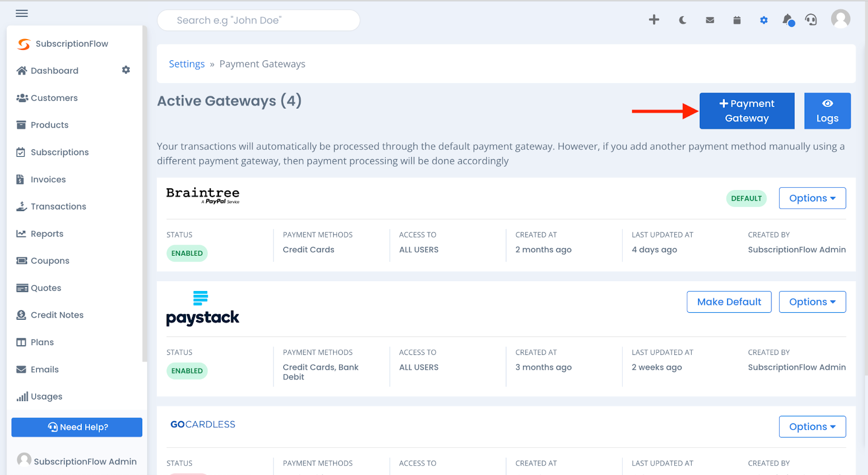Click the DEFAULT badge on Braintree
Viewport: 868px width, 475px height.
click(x=746, y=199)
